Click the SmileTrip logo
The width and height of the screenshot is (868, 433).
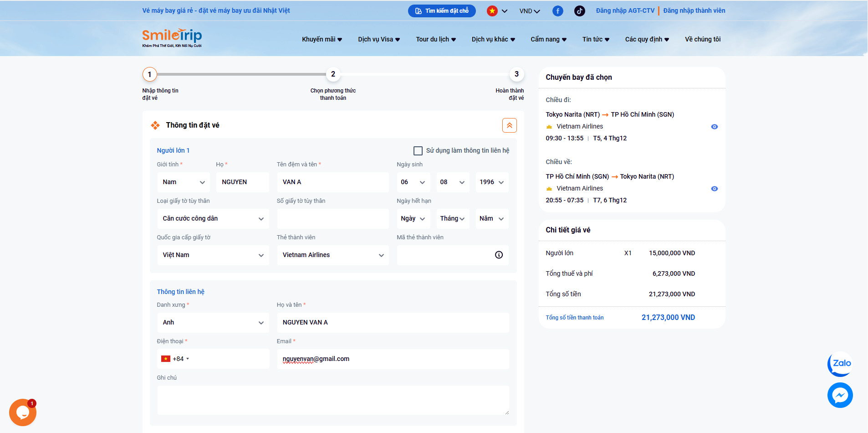pos(172,37)
